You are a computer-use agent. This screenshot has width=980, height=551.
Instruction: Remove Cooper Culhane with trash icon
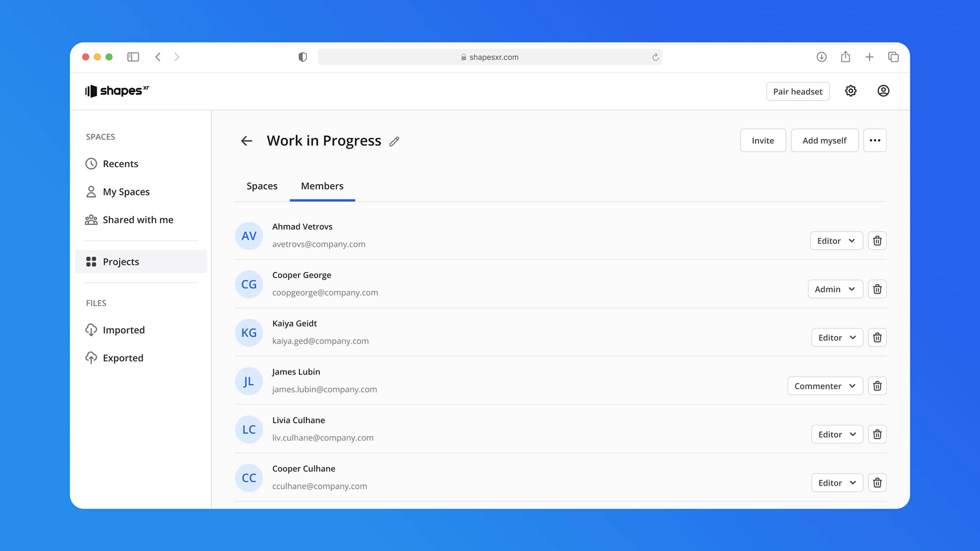877,483
